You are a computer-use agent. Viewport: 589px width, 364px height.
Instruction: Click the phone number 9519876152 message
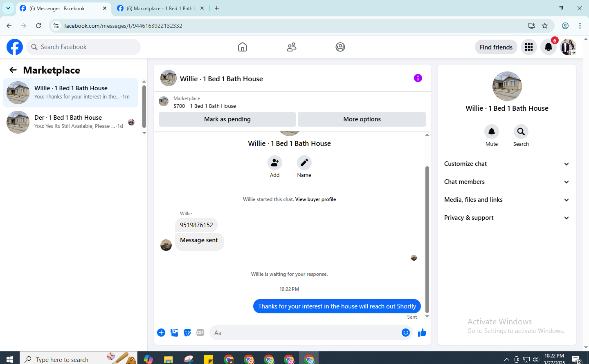(196, 225)
